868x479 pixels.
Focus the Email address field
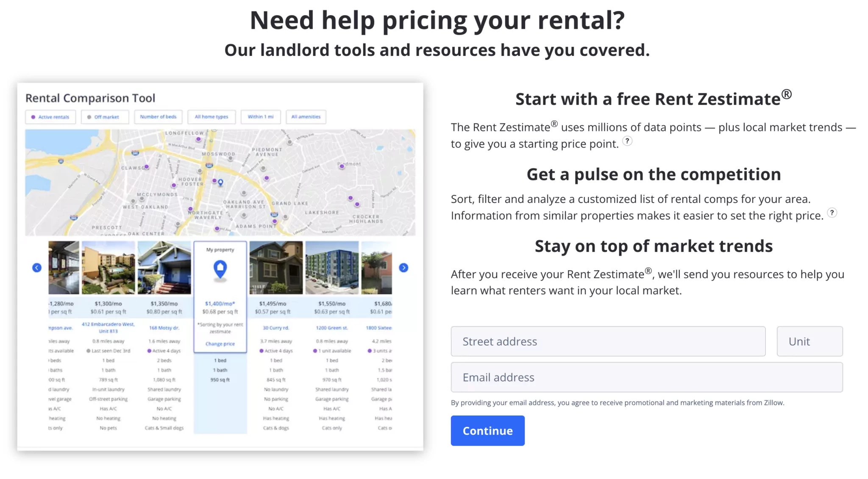tap(647, 377)
